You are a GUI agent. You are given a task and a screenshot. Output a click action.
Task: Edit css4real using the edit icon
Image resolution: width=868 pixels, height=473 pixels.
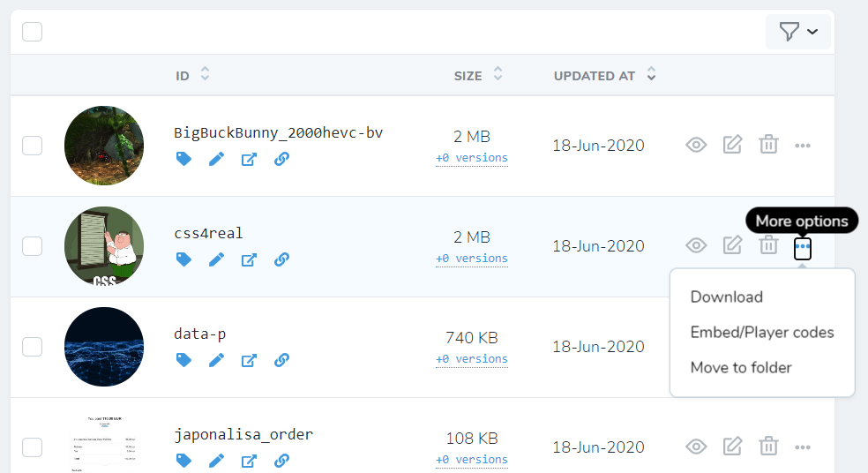732,244
